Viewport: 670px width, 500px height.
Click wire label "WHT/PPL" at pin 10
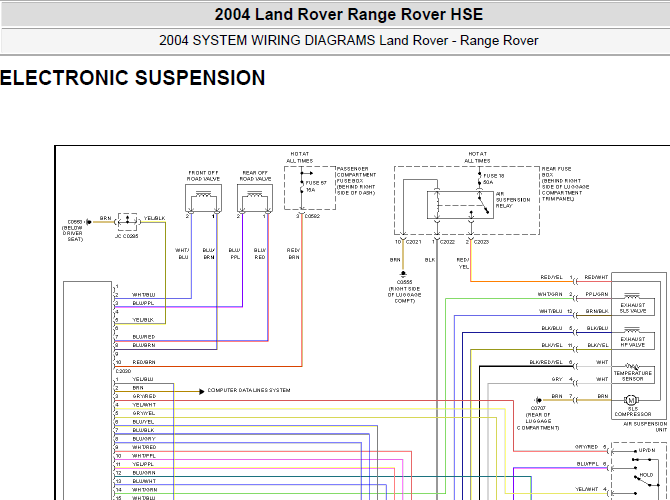click(144, 456)
